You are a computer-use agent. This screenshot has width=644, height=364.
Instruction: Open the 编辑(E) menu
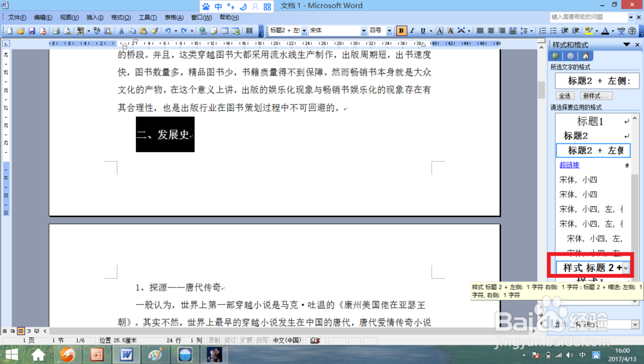43,17
